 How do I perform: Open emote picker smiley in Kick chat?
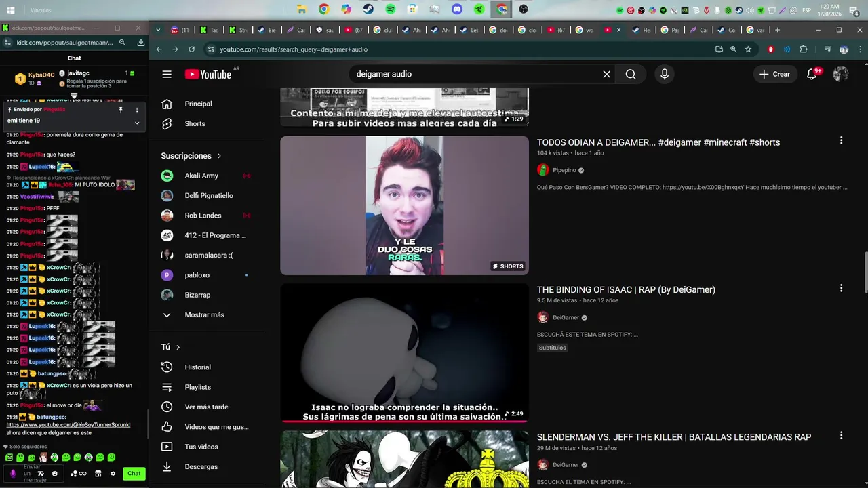55,474
